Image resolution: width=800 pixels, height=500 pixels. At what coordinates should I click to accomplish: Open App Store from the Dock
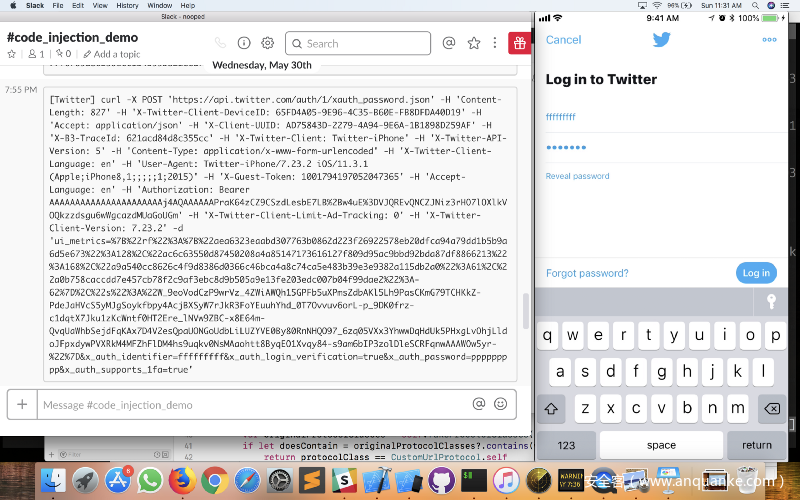[x=118, y=481]
